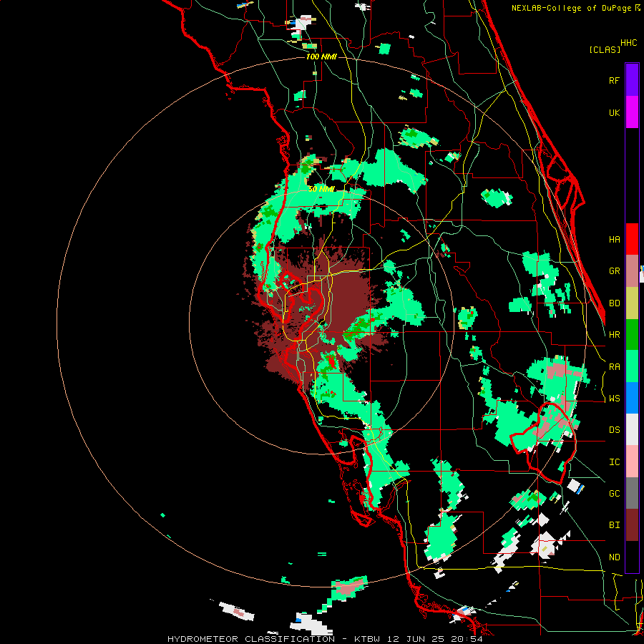Image resolution: width=644 pixels, height=644 pixels.
Task: Click the blue WS wet snow swatch
Action: click(x=632, y=398)
